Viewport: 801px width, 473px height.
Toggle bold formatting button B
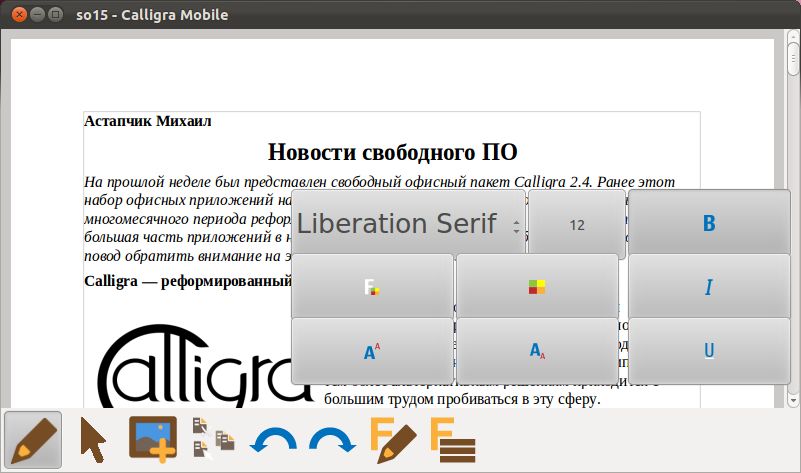[x=709, y=223]
